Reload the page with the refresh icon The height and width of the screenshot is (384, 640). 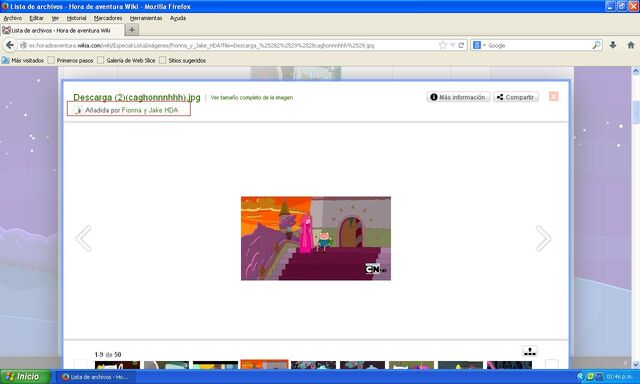(461, 45)
